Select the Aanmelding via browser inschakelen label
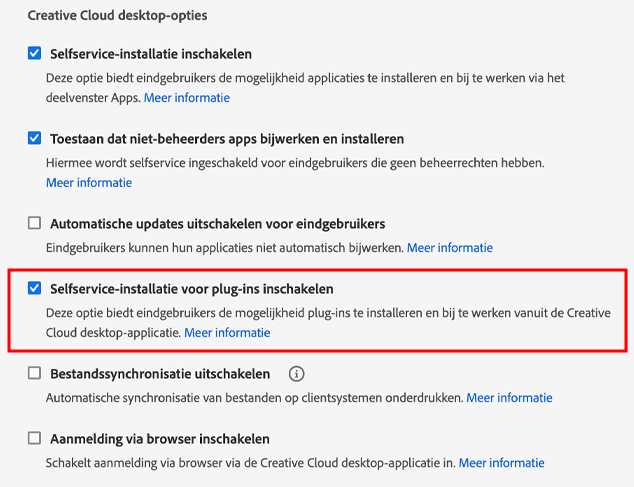This screenshot has width=634, height=487. [160, 439]
